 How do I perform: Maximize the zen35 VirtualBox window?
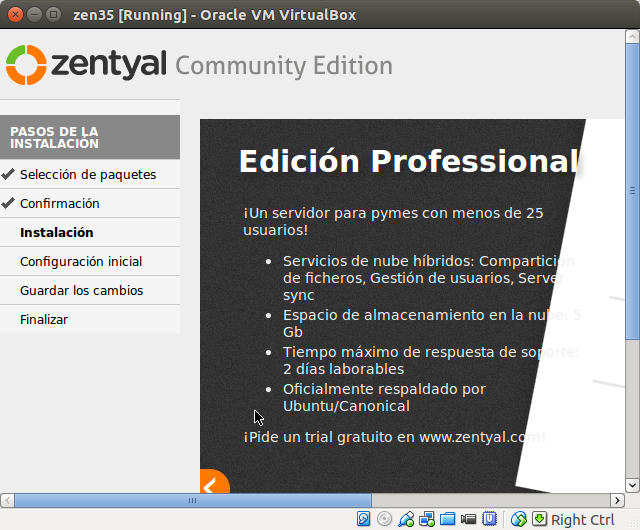pos(53,15)
